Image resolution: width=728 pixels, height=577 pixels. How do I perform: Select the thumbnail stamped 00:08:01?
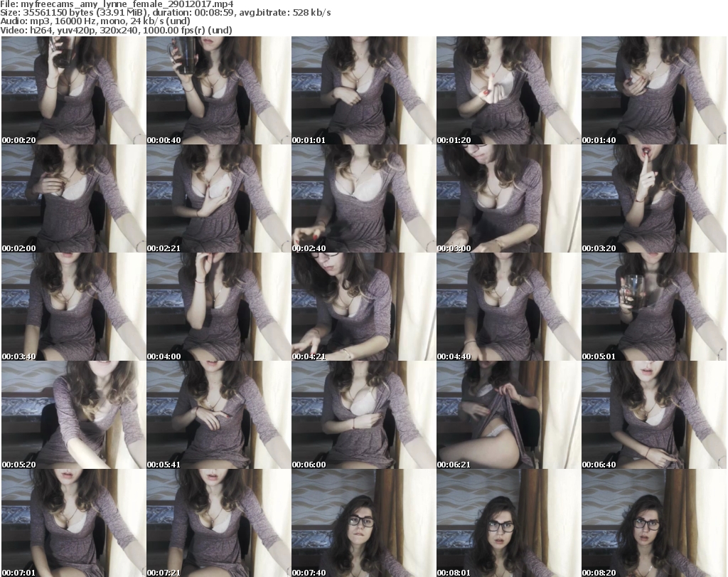(x=509, y=523)
